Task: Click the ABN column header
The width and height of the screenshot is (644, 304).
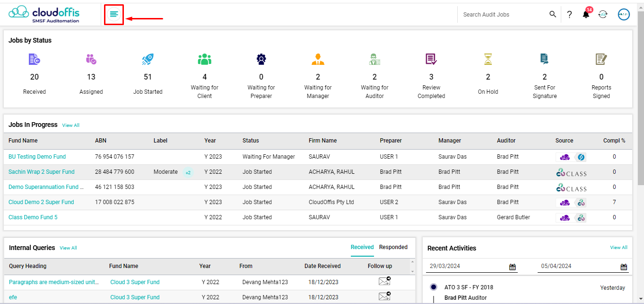Action: pos(101,141)
